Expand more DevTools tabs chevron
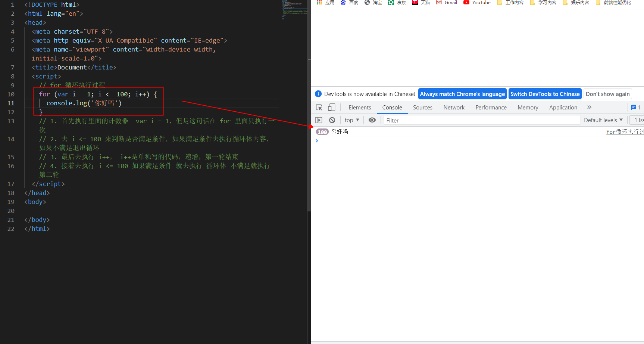This screenshot has width=644, height=344. coord(590,107)
